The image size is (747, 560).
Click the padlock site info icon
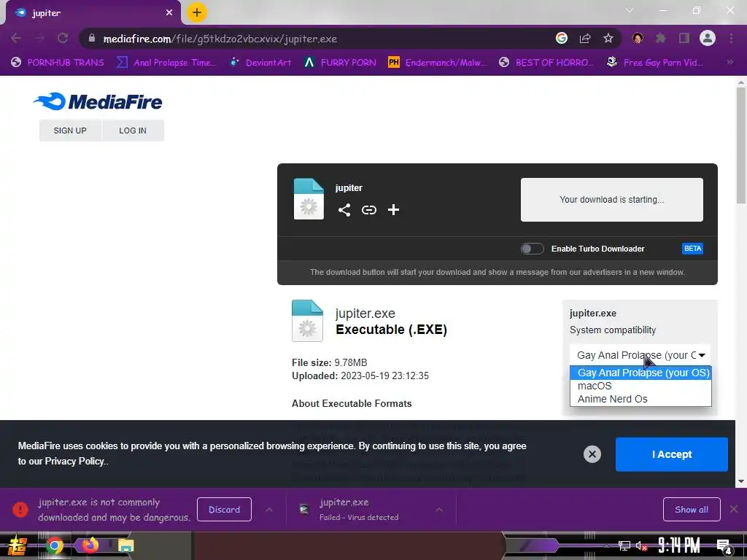coord(91,38)
